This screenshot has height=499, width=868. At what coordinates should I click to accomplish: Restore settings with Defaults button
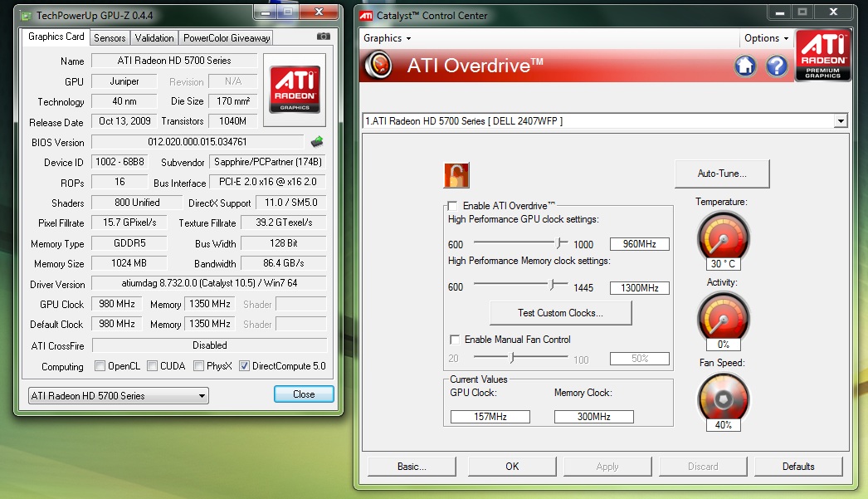[x=798, y=467]
